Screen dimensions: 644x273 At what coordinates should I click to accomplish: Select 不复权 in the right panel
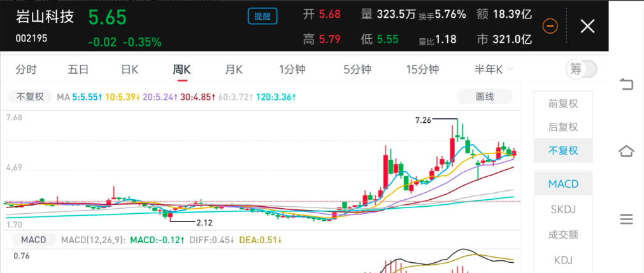[563, 150]
